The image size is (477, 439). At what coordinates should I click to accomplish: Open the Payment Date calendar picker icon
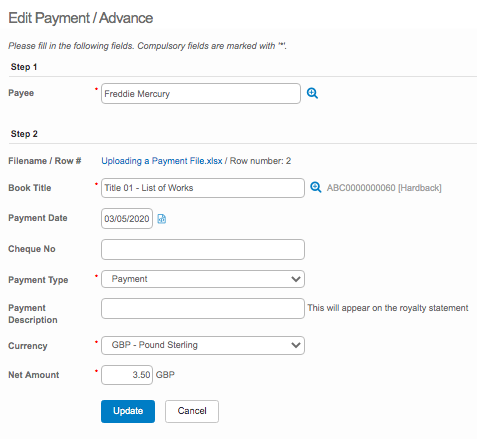pos(162,219)
